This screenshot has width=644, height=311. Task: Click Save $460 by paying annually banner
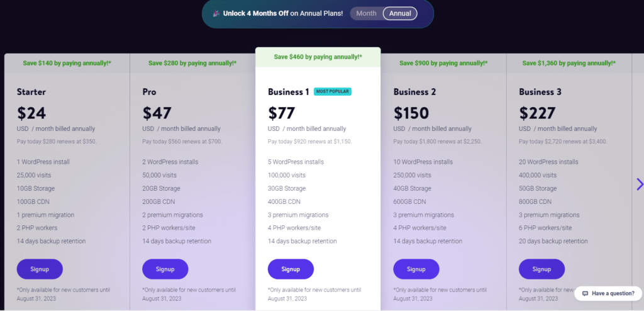(318, 57)
